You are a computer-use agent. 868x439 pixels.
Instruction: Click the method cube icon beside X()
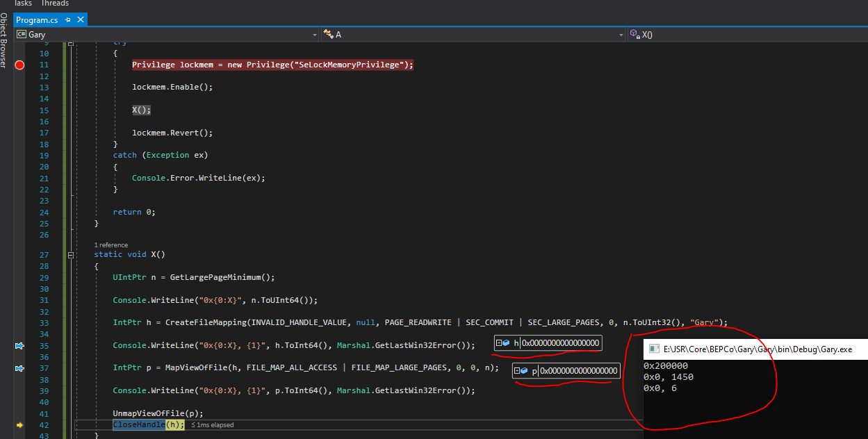tap(634, 34)
